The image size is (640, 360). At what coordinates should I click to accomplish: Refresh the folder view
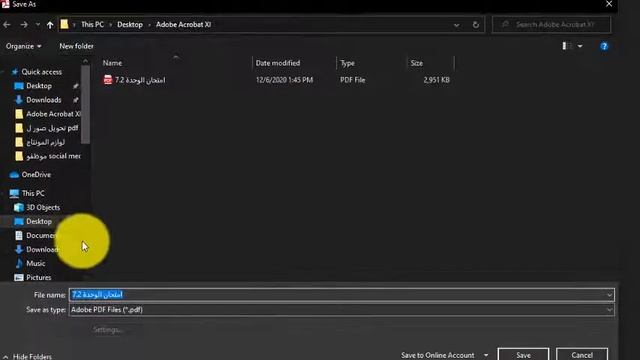[476, 25]
